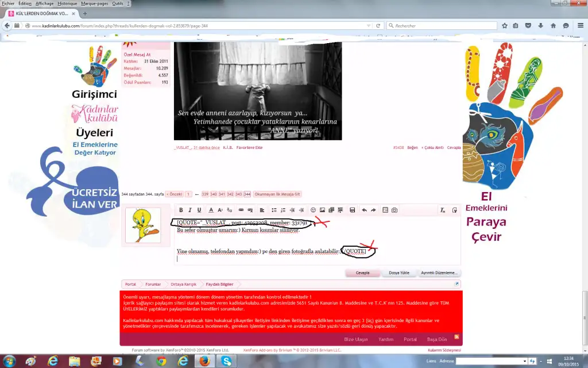588x368 pixels.
Task: Redo the edit in the editor toolbar
Action: 373,210
